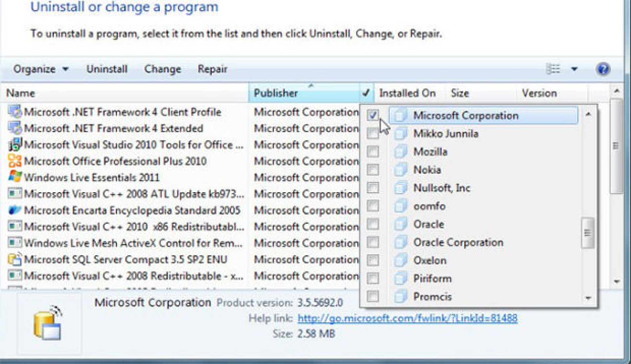Click Repair on the toolbar
Screen dimensions: 631x364
pos(212,69)
